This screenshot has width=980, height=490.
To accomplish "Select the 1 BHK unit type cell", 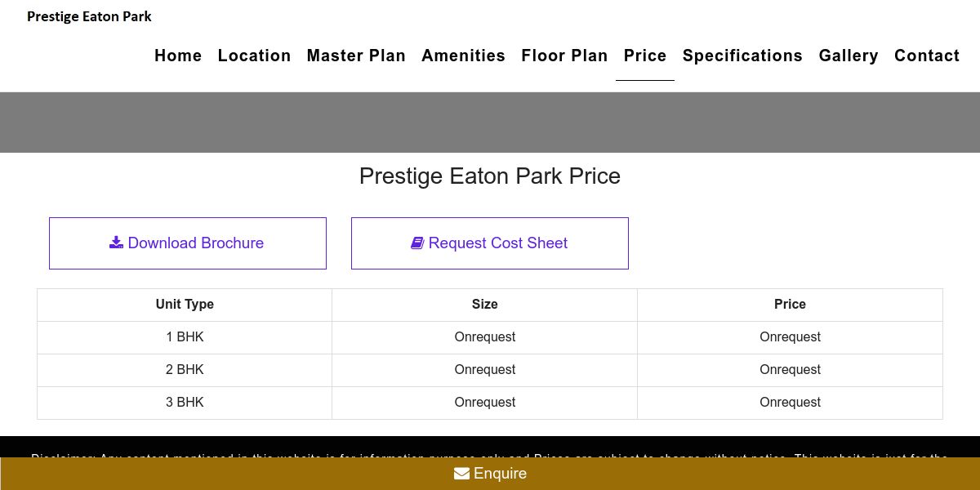I will coord(185,337).
